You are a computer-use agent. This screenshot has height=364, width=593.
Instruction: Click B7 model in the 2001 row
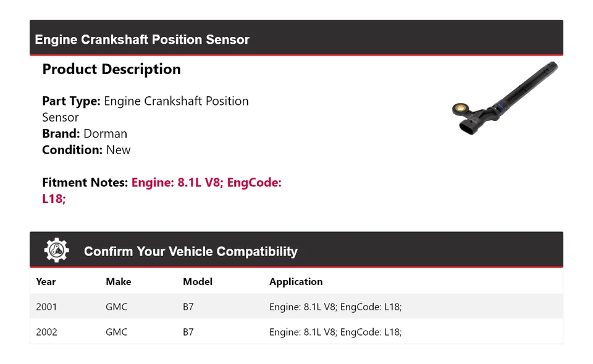[188, 307]
